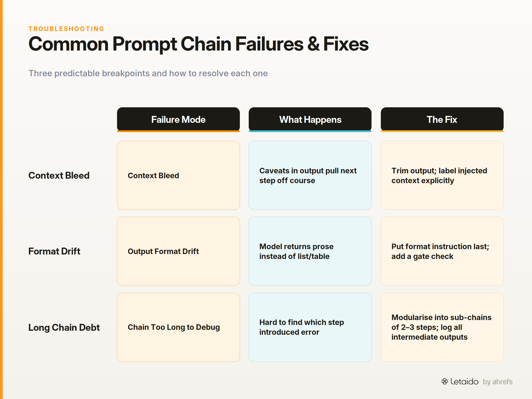Click the Context Bleed row label
This screenshot has width=532, height=399.
coord(59,175)
